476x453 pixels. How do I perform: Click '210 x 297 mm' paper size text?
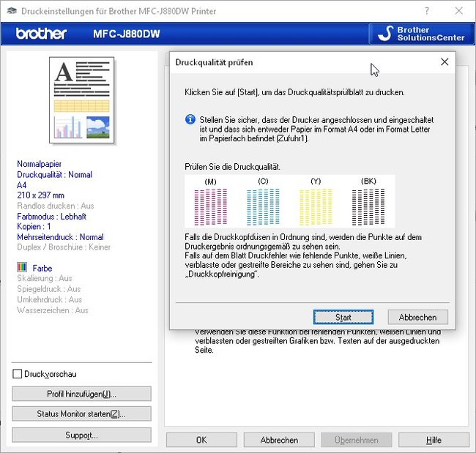(x=41, y=195)
